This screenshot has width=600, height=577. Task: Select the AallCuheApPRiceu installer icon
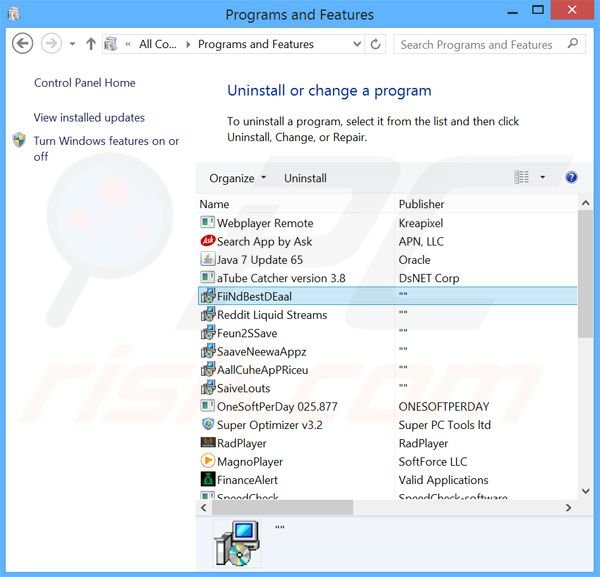(x=208, y=369)
